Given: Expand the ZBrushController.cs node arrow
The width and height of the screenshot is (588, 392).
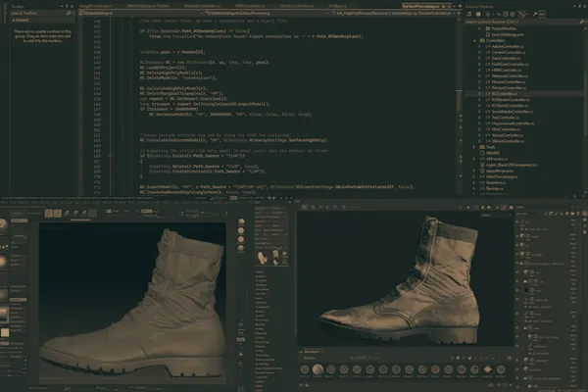Looking at the screenshot, I should click(479, 141).
